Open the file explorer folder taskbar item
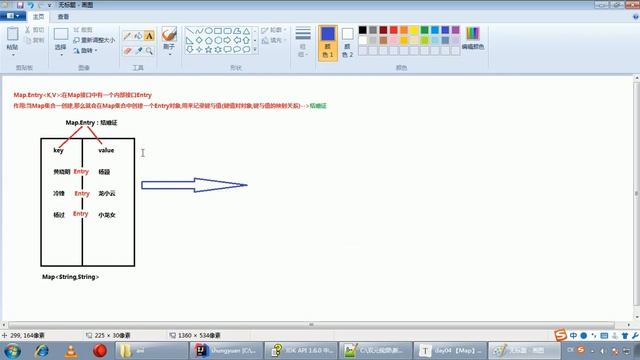Screen dimensions: 640x360 click(151, 351)
